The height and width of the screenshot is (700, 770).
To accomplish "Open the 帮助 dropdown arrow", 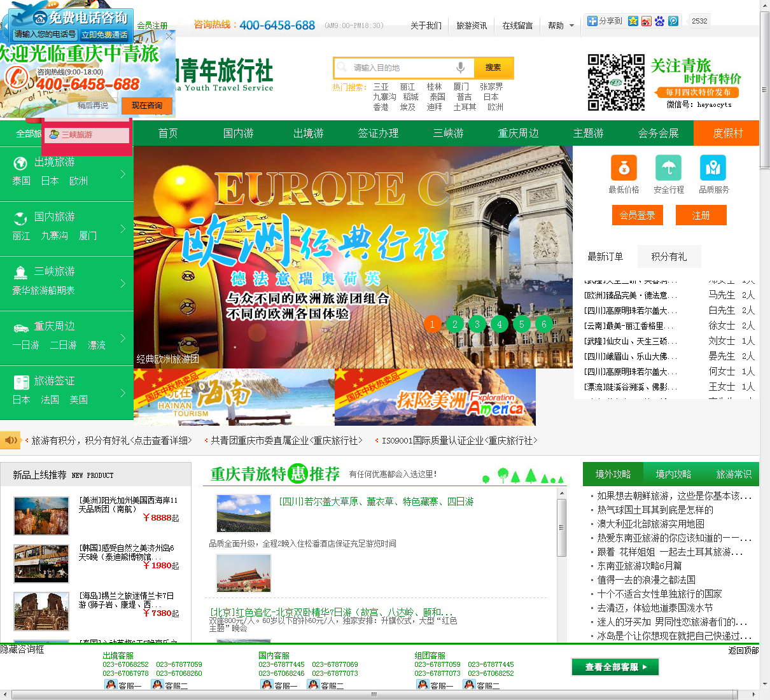I will [571, 25].
